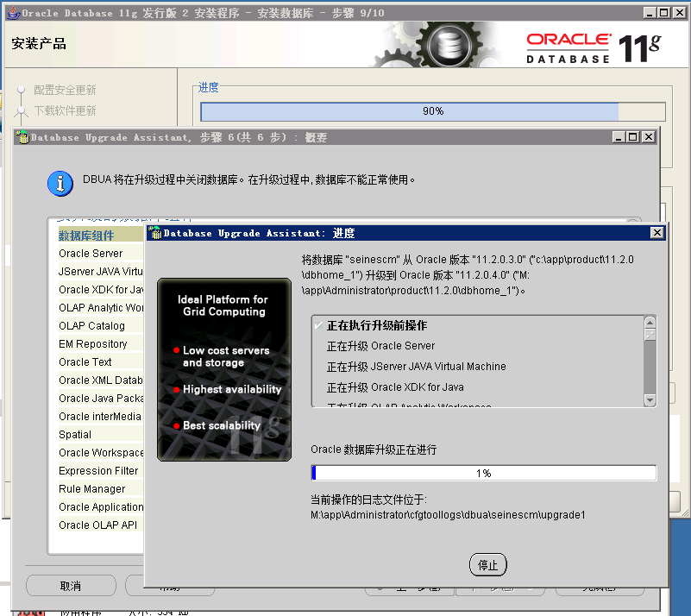
Task: Select OLAP Analytic Workspace component row
Action: (100, 307)
